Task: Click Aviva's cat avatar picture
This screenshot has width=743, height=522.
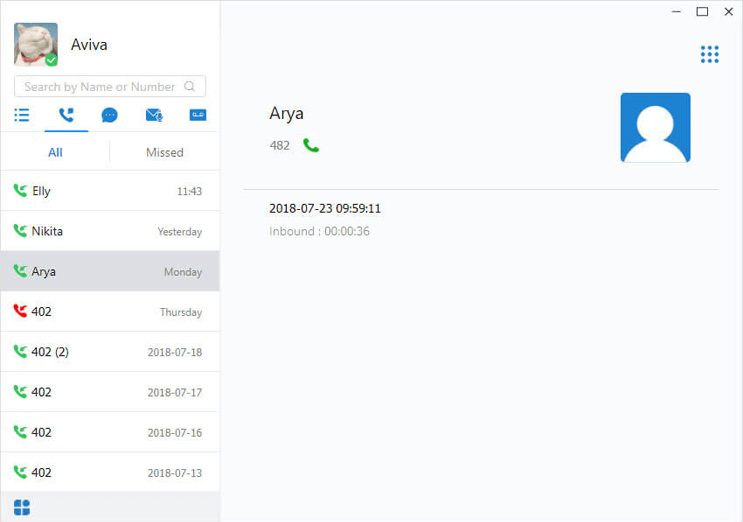Action: click(x=36, y=44)
